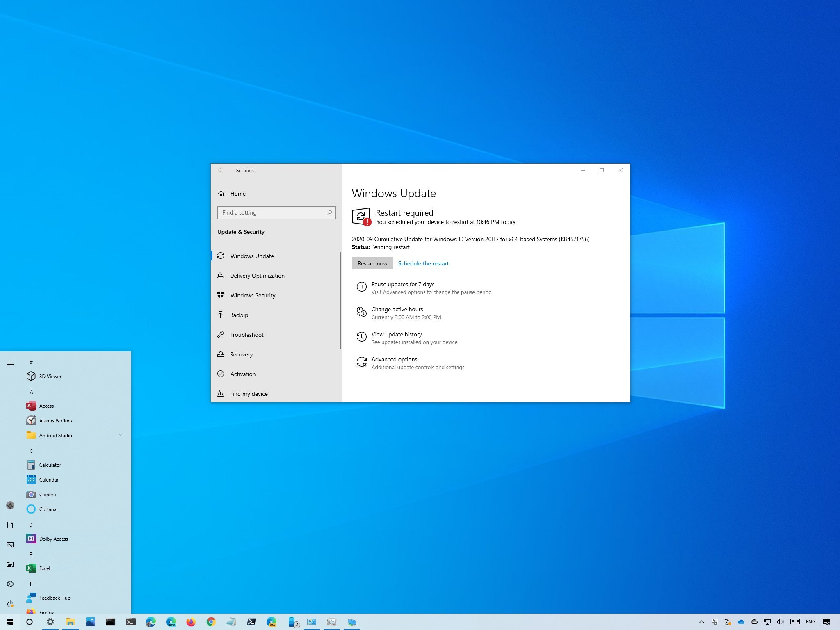Click Schedule the restart link
Viewport: 840px width, 630px height.
coord(423,263)
